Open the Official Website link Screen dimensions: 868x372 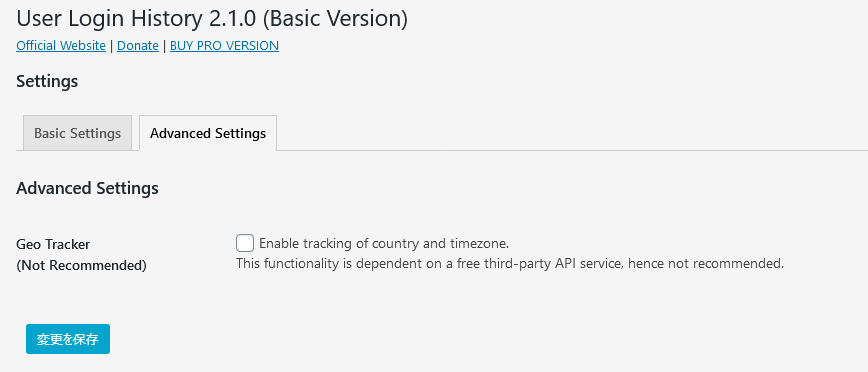click(x=61, y=45)
